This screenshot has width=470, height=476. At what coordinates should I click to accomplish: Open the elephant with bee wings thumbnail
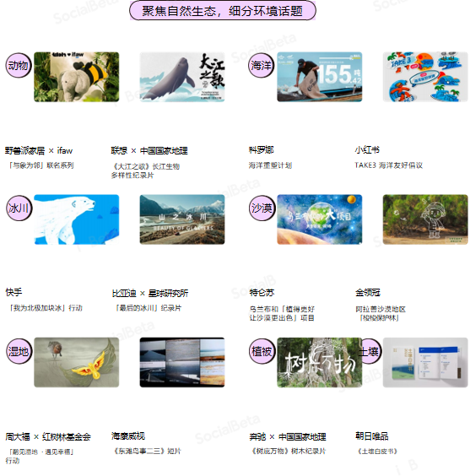click(77, 77)
